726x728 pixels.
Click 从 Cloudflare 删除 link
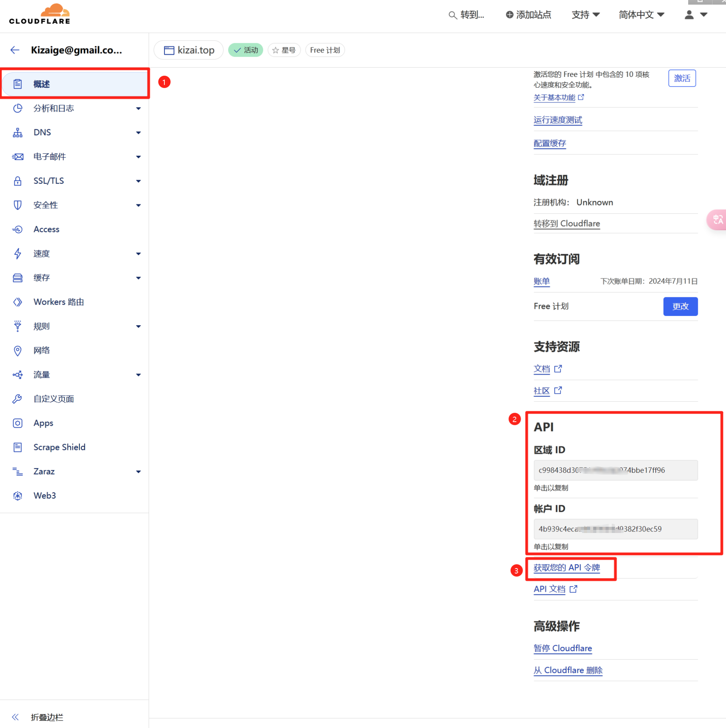point(568,670)
